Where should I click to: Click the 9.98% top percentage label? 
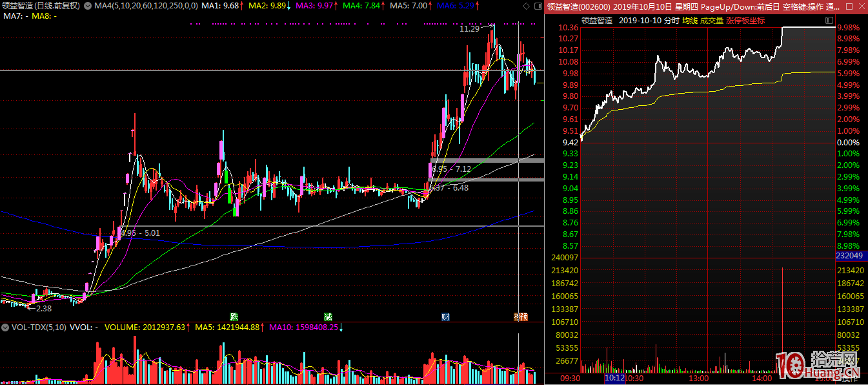point(848,28)
